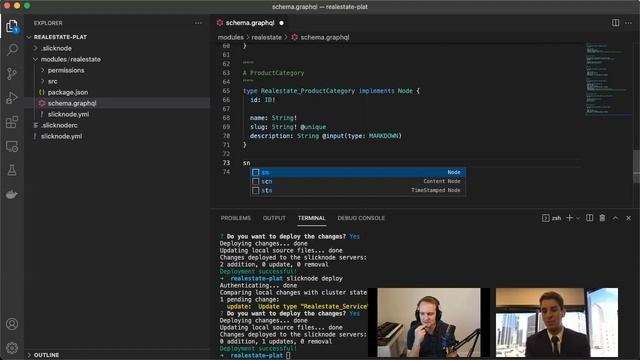Switch to the PROBLEMS tab
This screenshot has height=360, width=640.
coord(236,218)
